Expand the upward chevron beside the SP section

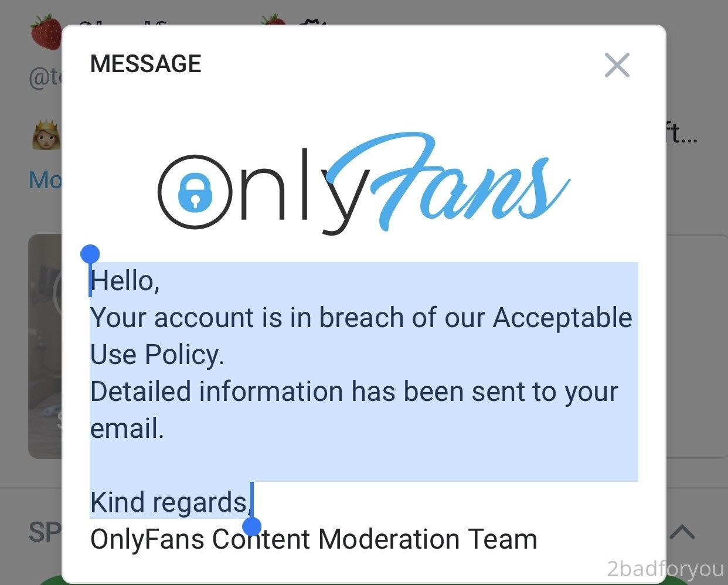(x=682, y=532)
